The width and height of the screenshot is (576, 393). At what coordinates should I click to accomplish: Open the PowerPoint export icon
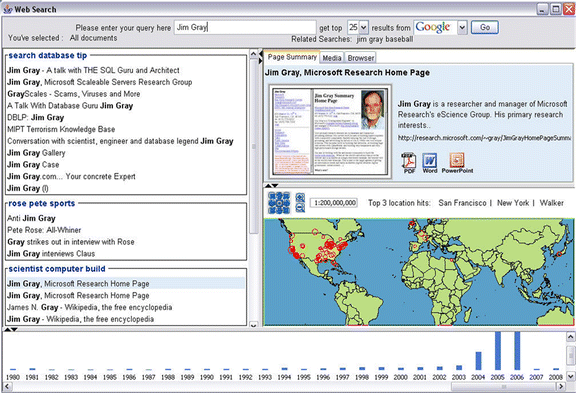click(x=457, y=163)
